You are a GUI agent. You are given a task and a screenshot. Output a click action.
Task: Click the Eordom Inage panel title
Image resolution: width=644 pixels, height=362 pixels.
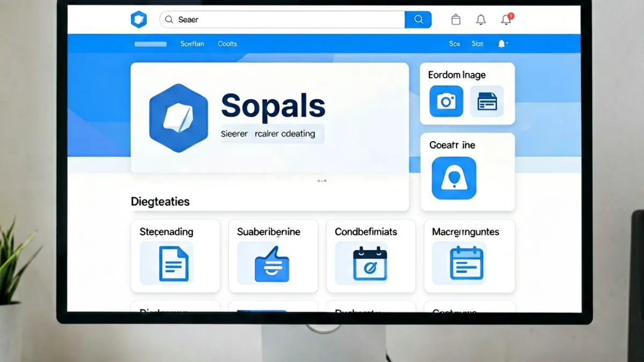point(457,75)
